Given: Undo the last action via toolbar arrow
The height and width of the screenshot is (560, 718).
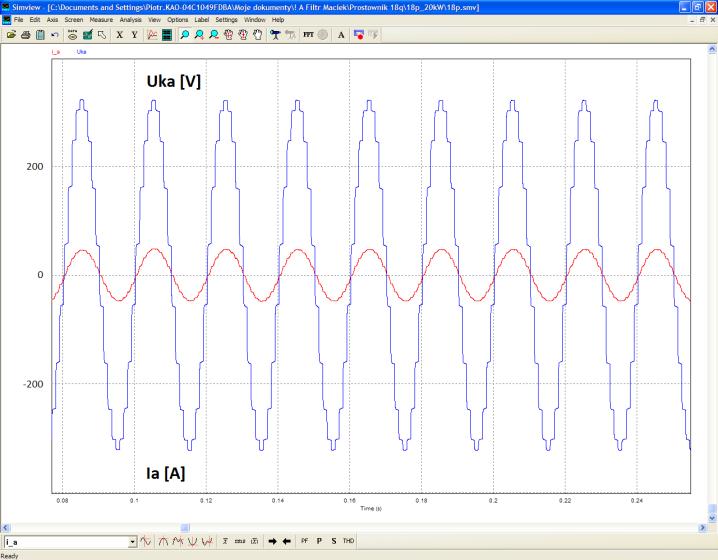Looking at the screenshot, I should coord(55,34).
